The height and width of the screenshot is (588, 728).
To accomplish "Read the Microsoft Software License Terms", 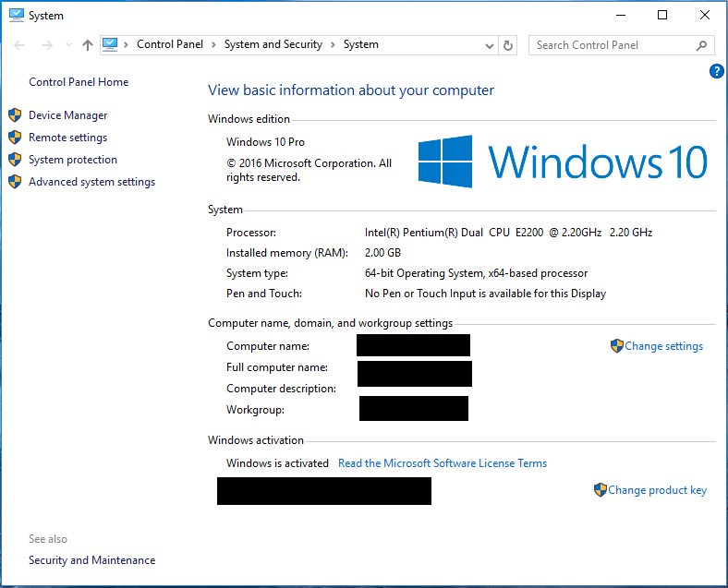I will tap(443, 463).
